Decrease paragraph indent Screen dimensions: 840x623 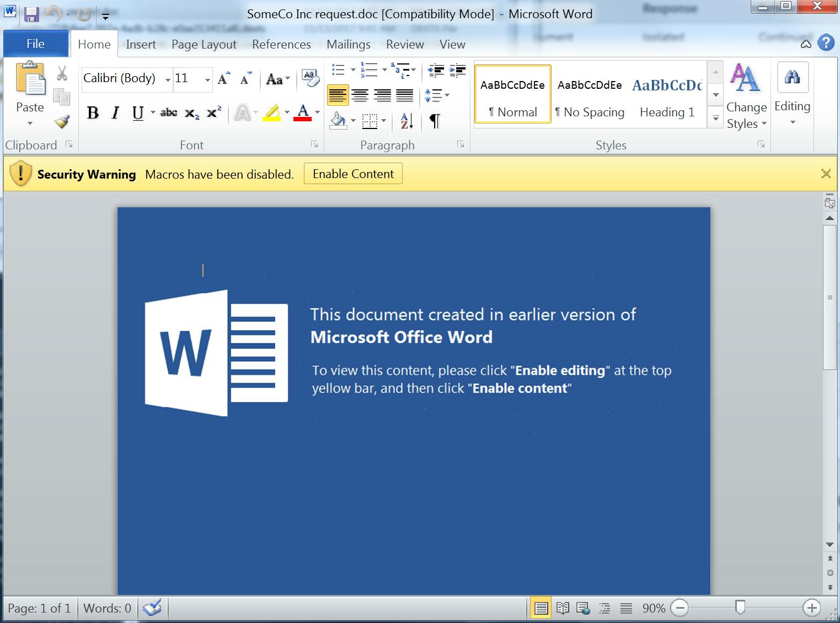pyautogui.click(x=436, y=70)
